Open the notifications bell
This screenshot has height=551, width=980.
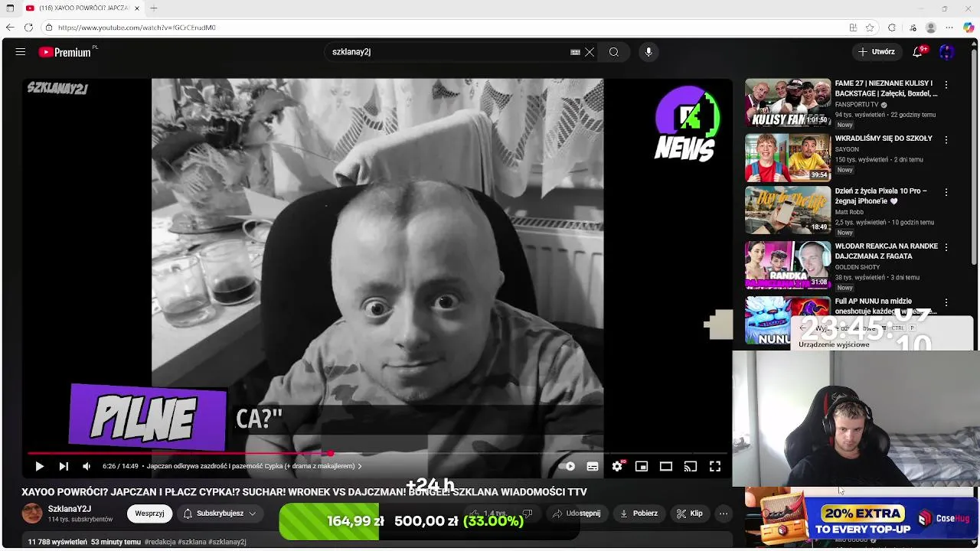(x=917, y=52)
